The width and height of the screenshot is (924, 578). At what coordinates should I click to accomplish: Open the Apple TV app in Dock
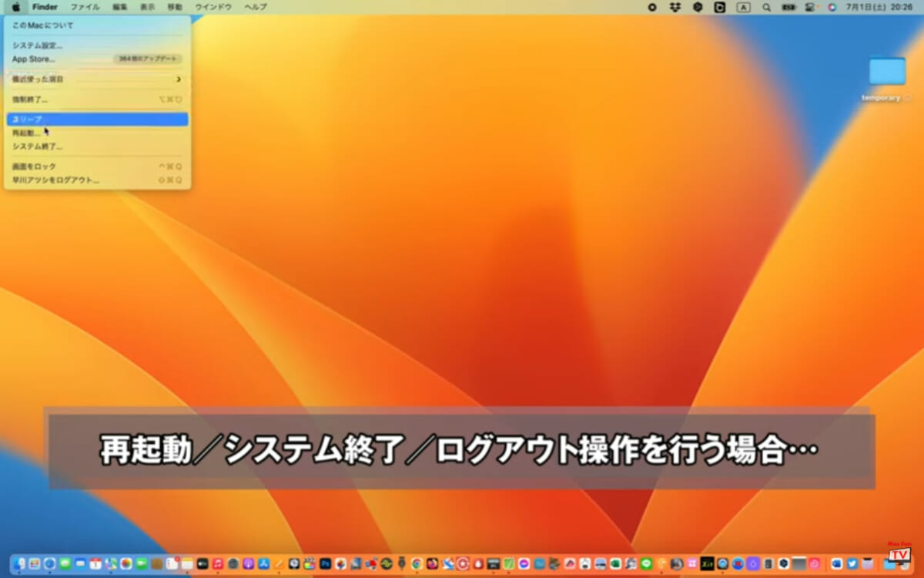(x=203, y=564)
